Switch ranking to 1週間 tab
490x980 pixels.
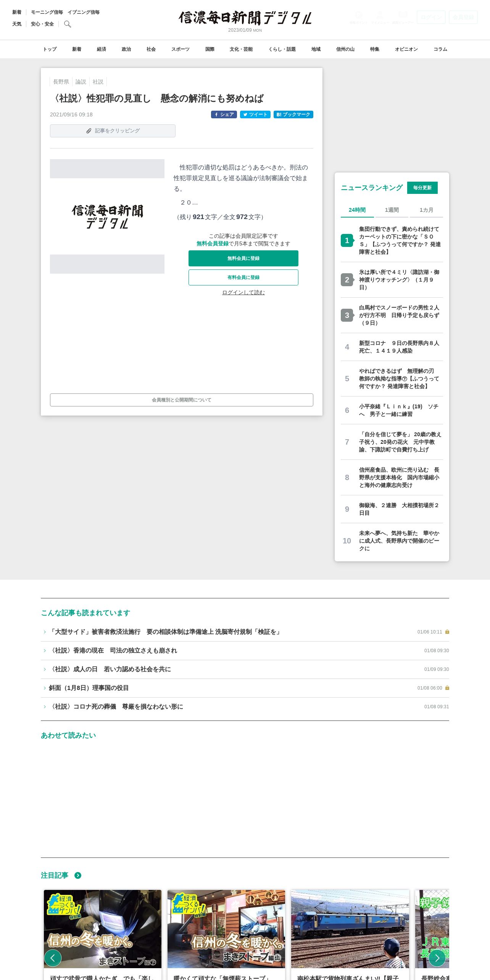[392, 210]
